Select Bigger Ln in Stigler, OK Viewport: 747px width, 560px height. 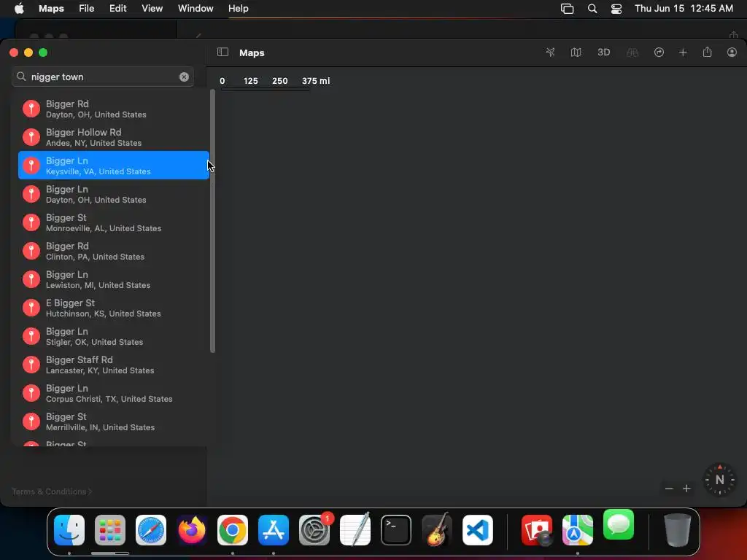113,336
